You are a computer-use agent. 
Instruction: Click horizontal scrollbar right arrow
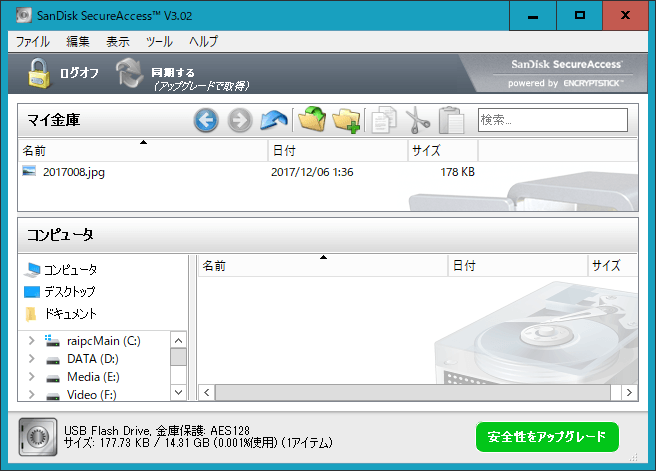[629, 392]
